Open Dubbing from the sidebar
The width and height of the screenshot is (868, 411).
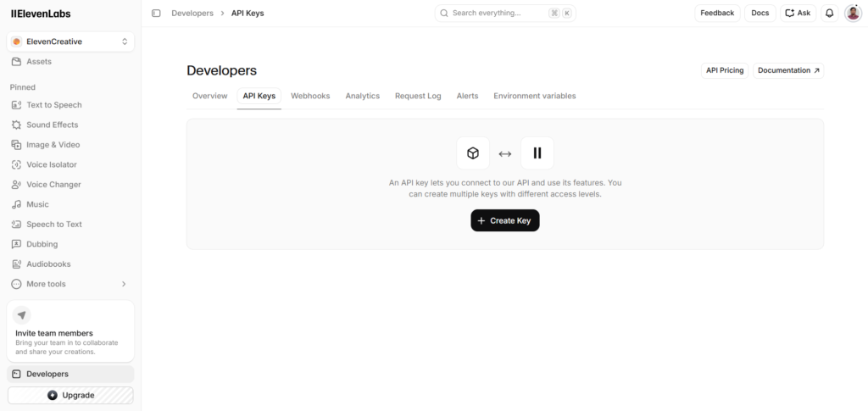(70, 244)
